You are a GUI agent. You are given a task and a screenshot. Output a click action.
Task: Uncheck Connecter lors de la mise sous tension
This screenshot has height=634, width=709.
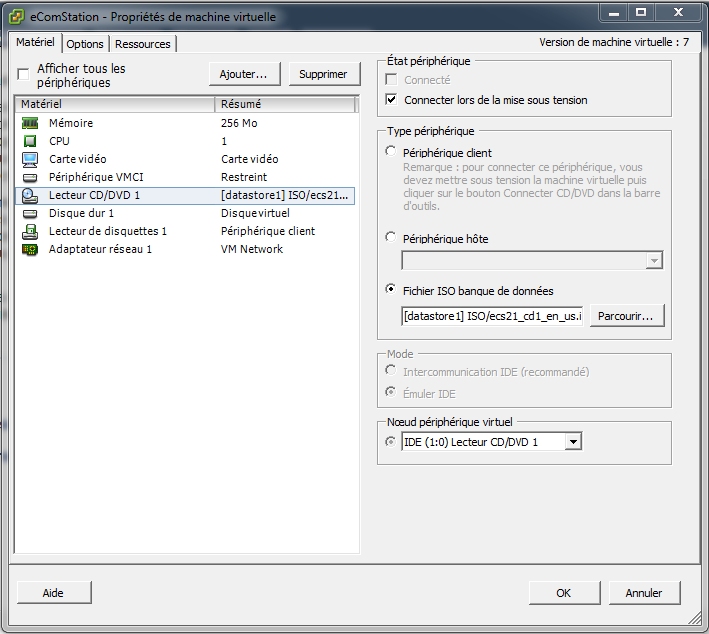[x=391, y=99]
